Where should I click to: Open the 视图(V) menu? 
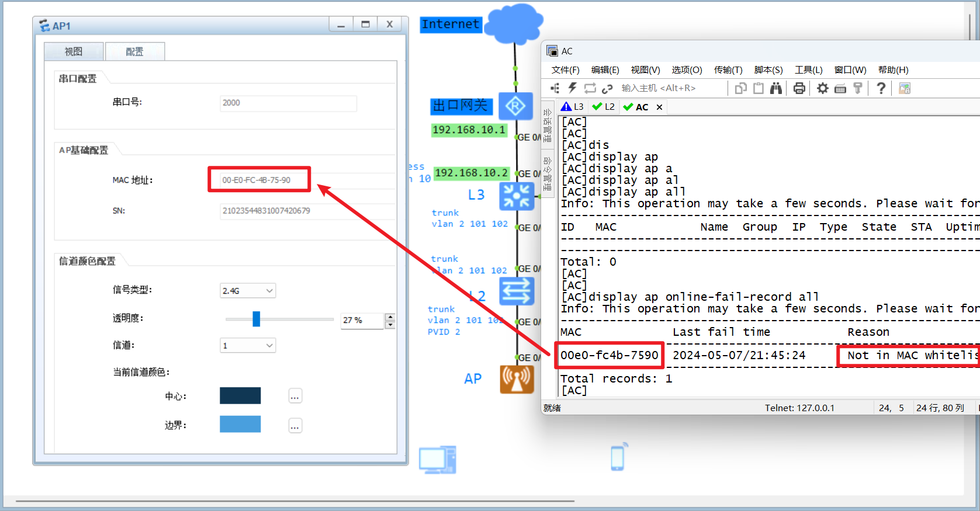(x=645, y=70)
